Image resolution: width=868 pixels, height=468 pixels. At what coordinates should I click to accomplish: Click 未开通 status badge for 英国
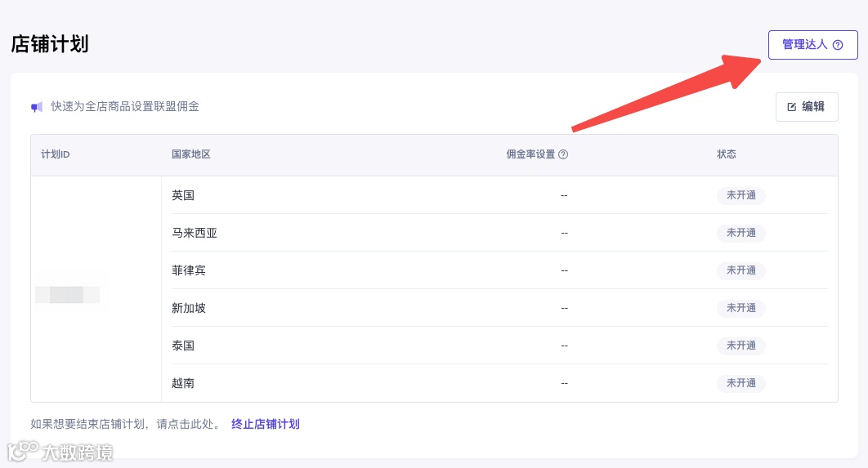click(x=740, y=195)
